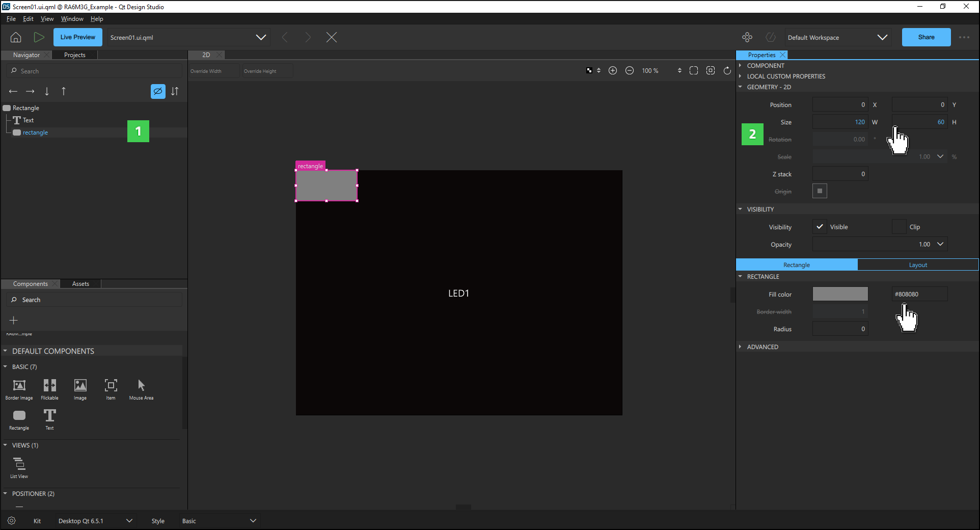This screenshot has width=980, height=530.
Task: Toggle show only visible components filter
Action: tap(158, 91)
